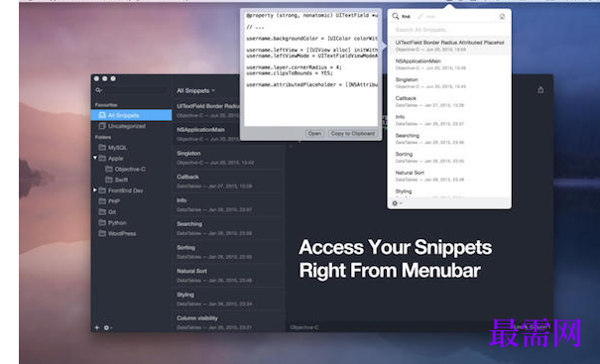
Task: Collapse the Apple folder triangle
Action: click(95, 158)
